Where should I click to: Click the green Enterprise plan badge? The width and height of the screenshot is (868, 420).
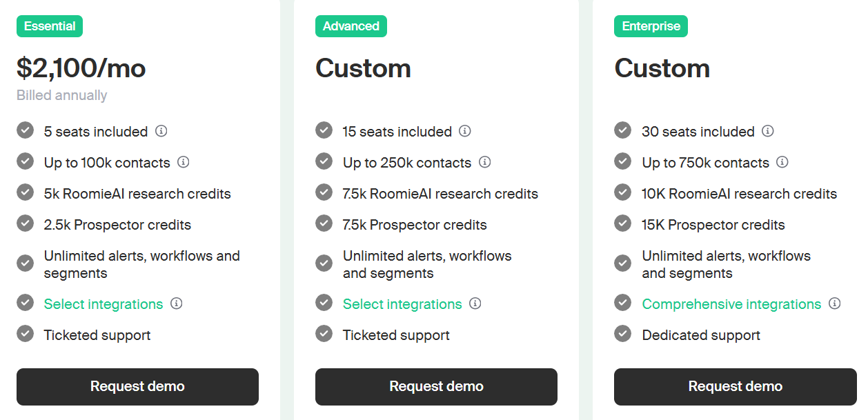point(651,26)
